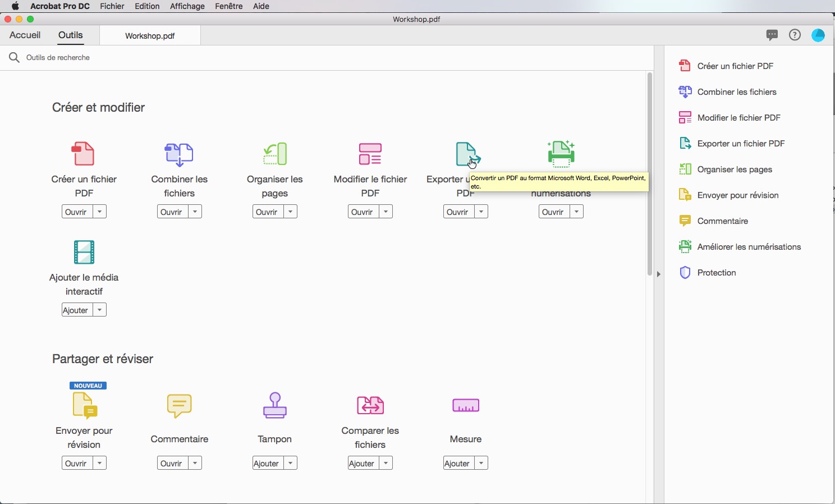The height and width of the screenshot is (504, 835).
Task: Open the Affichage menu
Action: (187, 6)
